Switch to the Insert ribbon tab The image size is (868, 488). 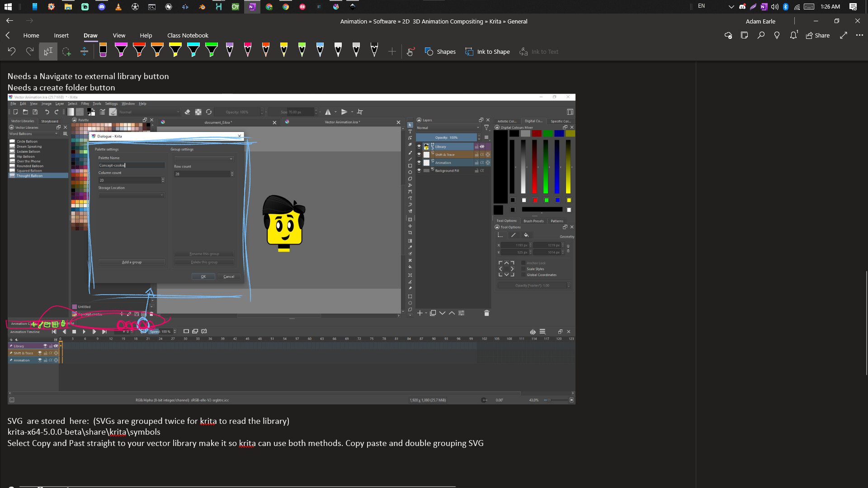coord(61,35)
